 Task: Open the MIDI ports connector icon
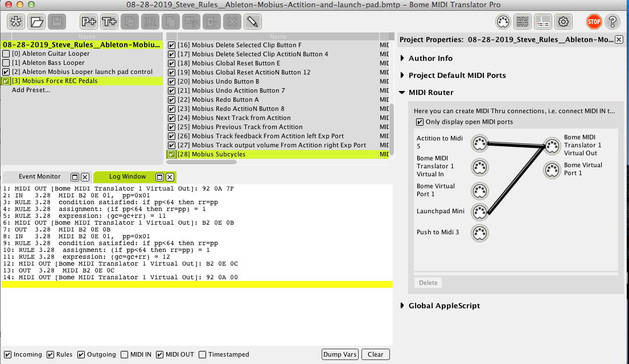click(x=503, y=22)
